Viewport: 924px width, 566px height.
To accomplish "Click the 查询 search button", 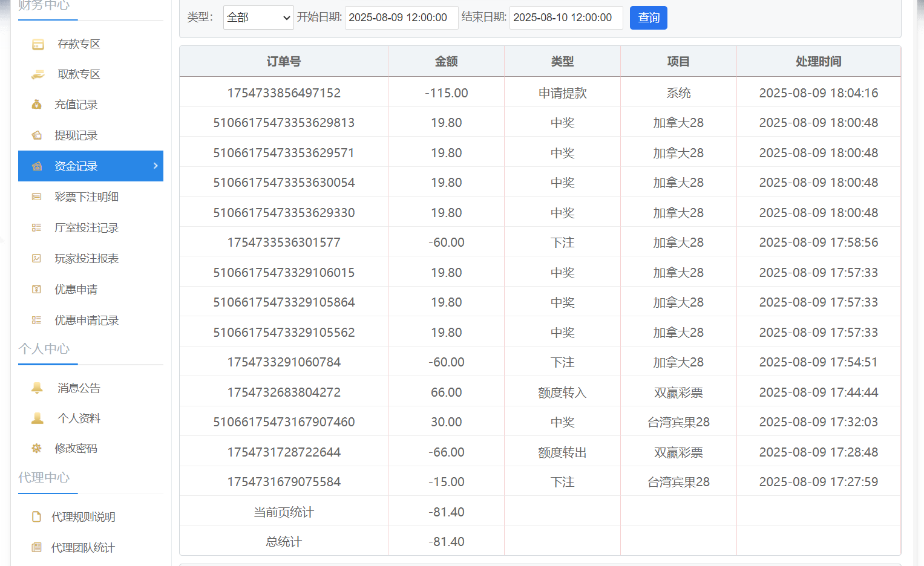I will pos(648,18).
